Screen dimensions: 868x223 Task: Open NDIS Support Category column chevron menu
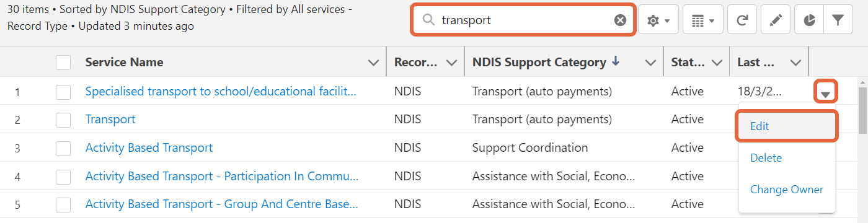point(650,63)
